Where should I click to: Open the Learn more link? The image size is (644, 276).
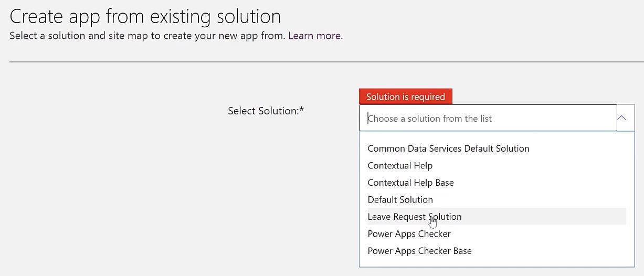[315, 36]
